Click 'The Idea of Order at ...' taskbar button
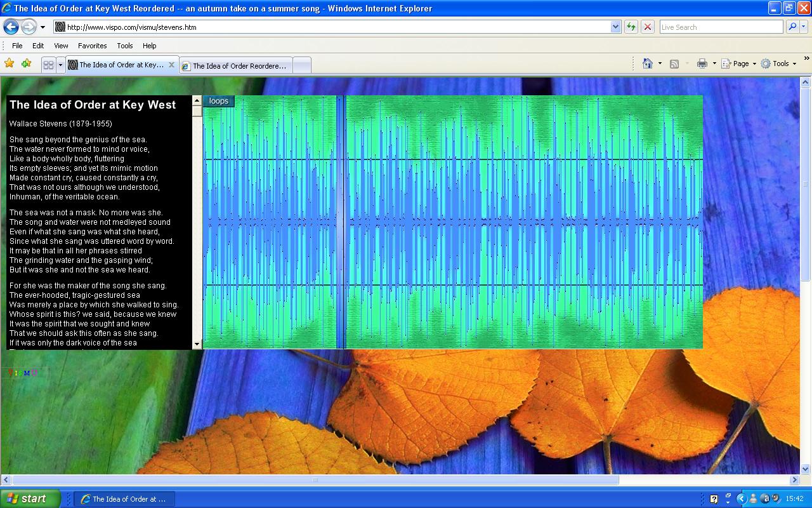The width and height of the screenshot is (812, 508). click(124, 499)
